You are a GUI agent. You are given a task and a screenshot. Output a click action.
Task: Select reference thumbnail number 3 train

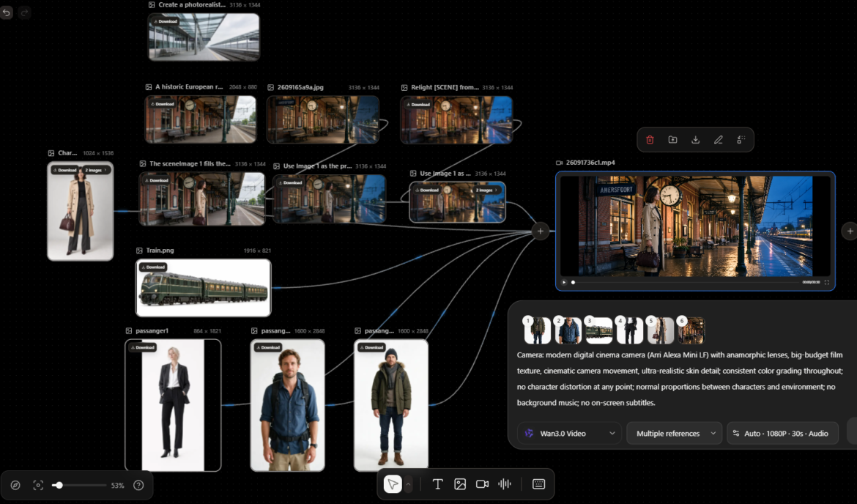click(598, 330)
